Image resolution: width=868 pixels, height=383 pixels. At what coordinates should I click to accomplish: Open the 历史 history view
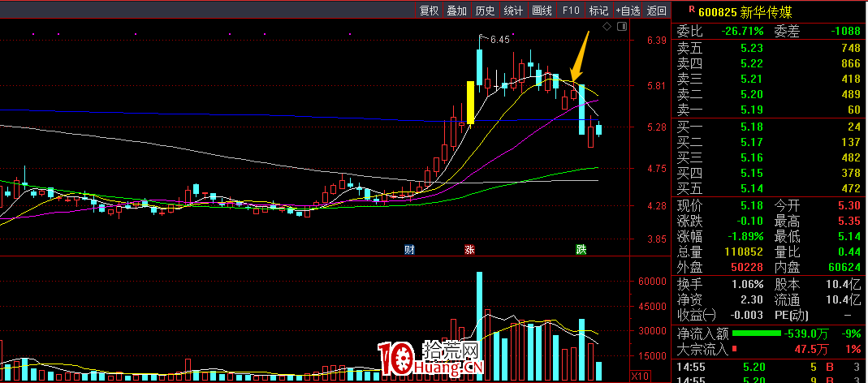click(485, 10)
